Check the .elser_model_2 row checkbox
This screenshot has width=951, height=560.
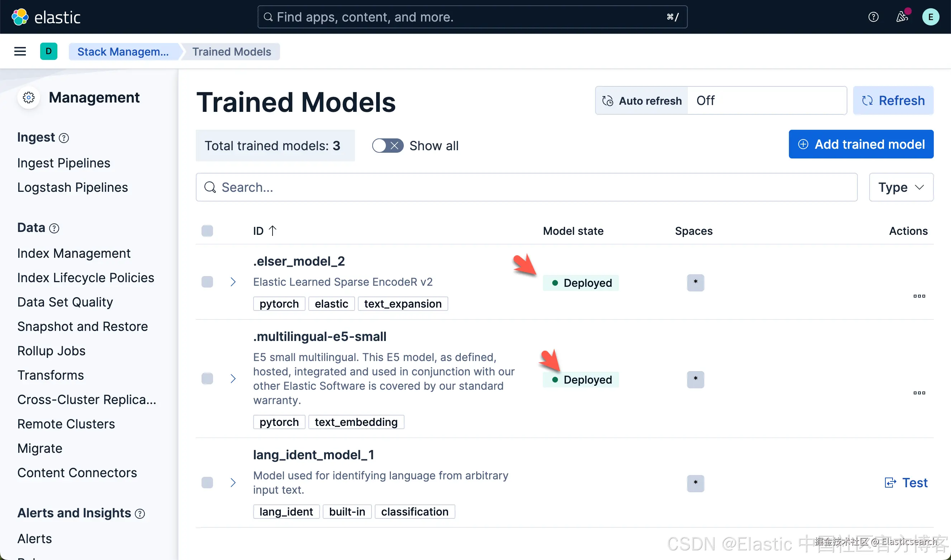(207, 282)
